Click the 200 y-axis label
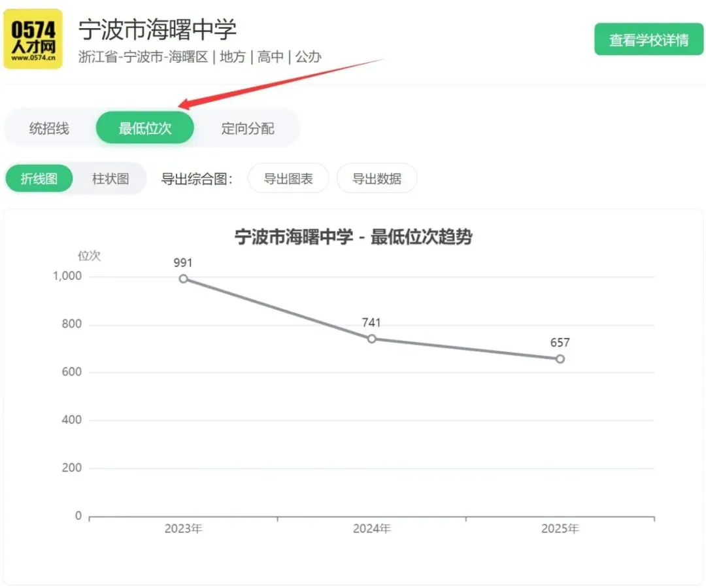 pyautogui.click(x=72, y=468)
